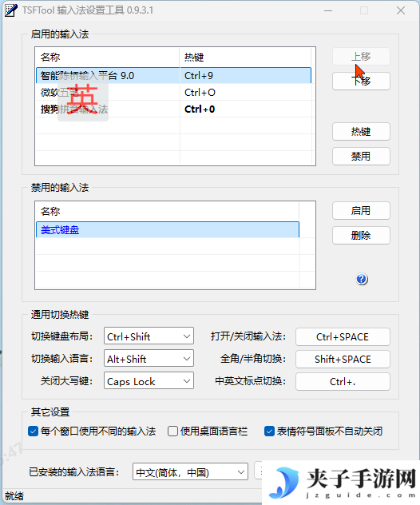Image resolution: width=420 pixels, height=505 pixels.
Task: Select 智能陈桥输入平台 9.0 row
Action: pyautogui.click(x=174, y=75)
